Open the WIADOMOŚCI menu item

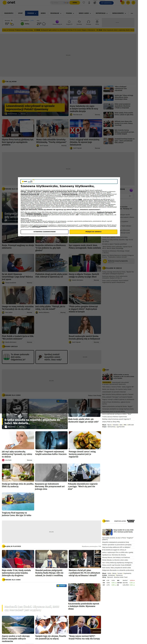(x=9, y=13)
